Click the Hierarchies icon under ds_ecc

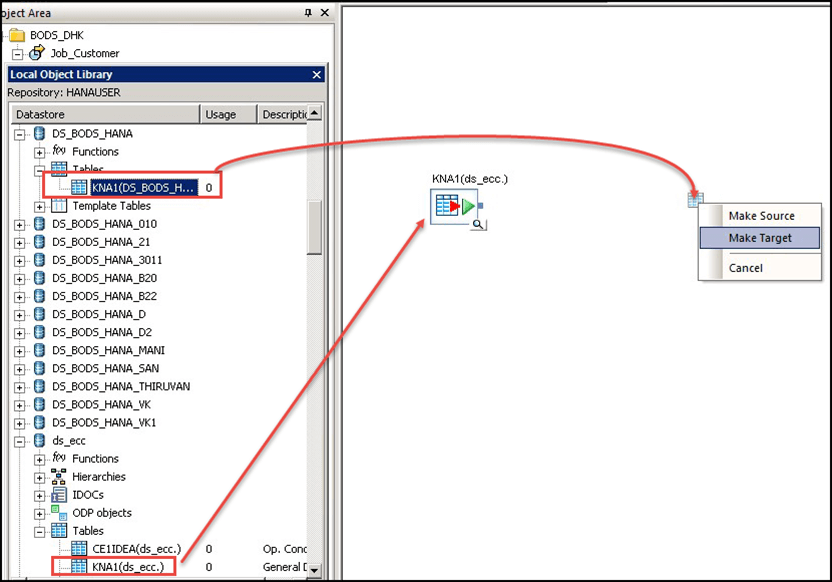pos(57,477)
